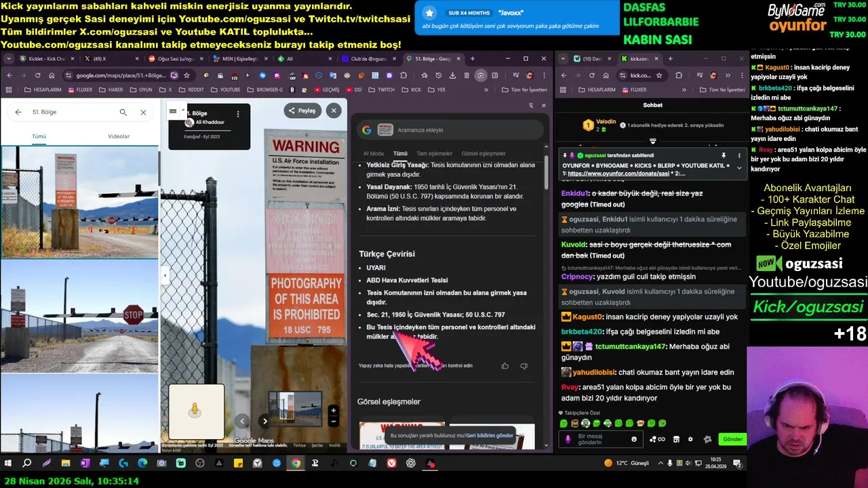Click the green Gönder send button
868x488 pixels.
(x=732, y=439)
